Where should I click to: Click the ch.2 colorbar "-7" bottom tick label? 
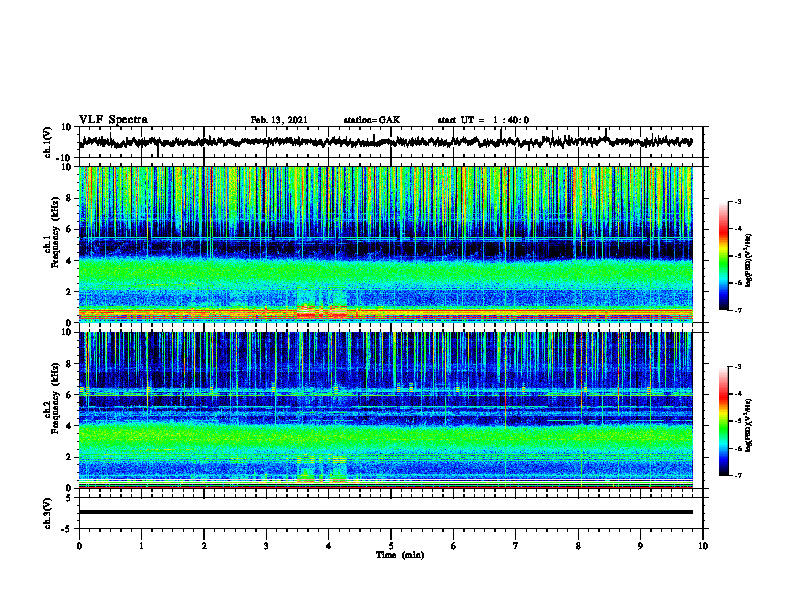coord(738,475)
